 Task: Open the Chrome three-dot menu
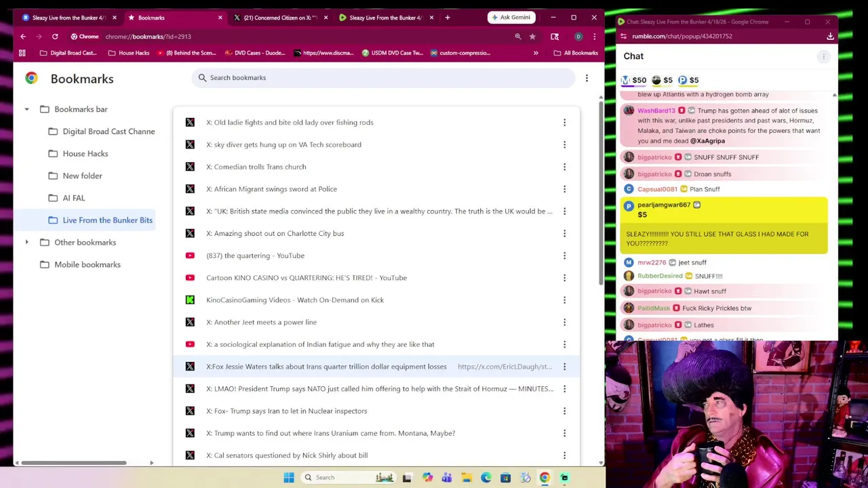[x=594, y=37]
